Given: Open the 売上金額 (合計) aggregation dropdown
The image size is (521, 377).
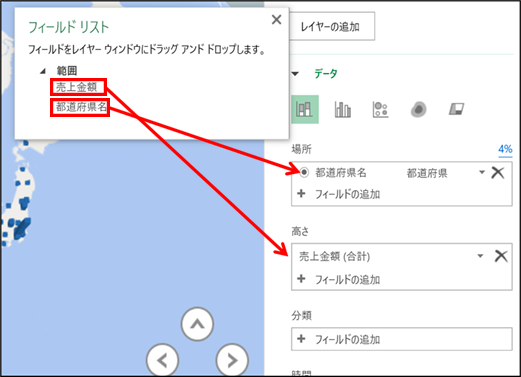Looking at the screenshot, I should (x=480, y=256).
